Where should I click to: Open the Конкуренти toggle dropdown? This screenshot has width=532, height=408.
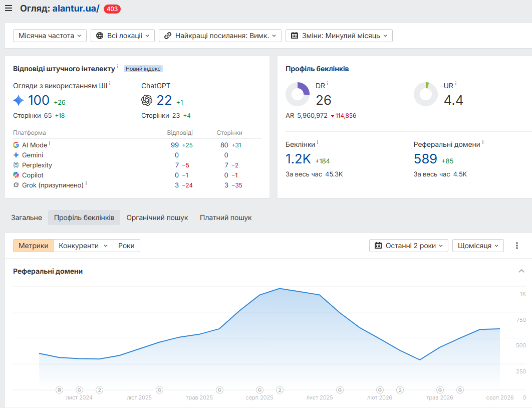tap(83, 246)
